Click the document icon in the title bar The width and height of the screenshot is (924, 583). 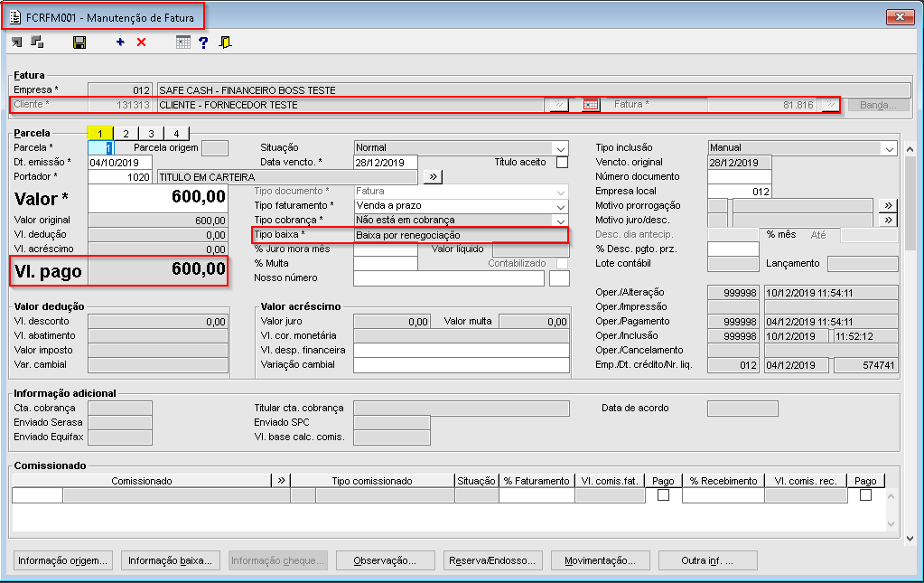coord(15,17)
